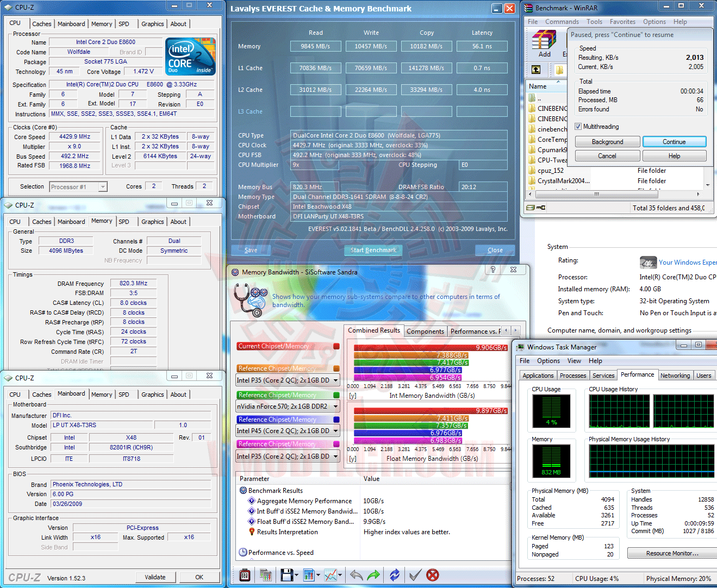The width and height of the screenshot is (717, 588).
Task: Open the Processor #1 selection dropdown
Action: click(x=102, y=187)
